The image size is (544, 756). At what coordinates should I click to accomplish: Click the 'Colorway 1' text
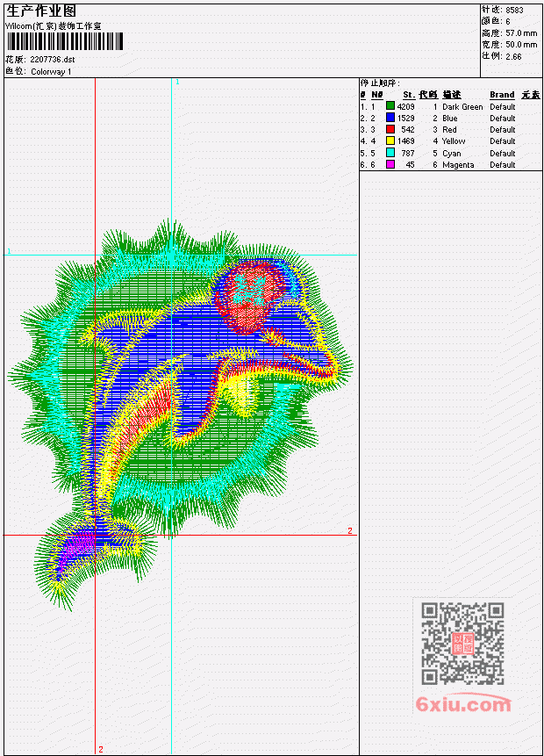pos(51,72)
